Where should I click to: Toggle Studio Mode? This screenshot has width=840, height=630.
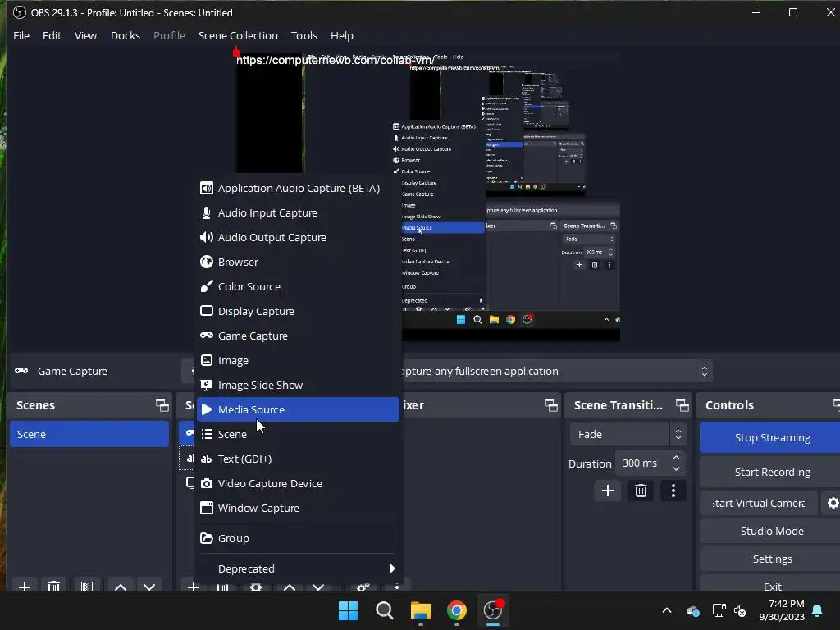(x=772, y=531)
